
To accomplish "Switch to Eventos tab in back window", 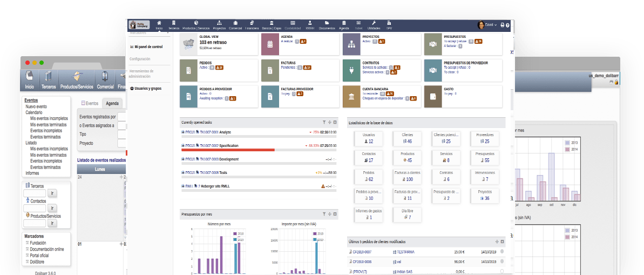I will (90, 104).
